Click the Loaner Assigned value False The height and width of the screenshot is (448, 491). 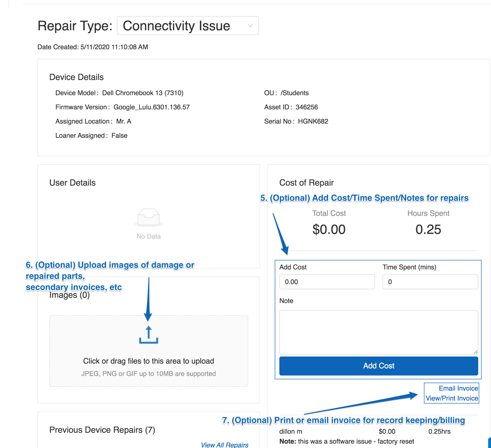click(119, 136)
